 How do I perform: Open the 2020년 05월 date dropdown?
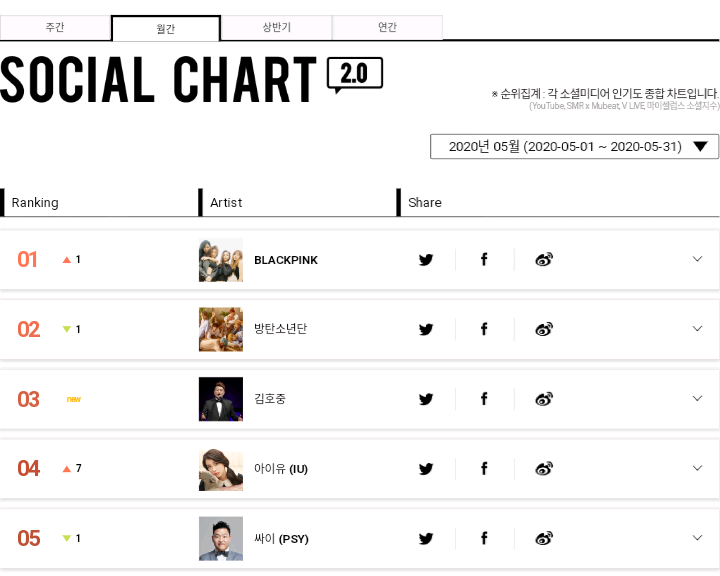click(x=574, y=147)
